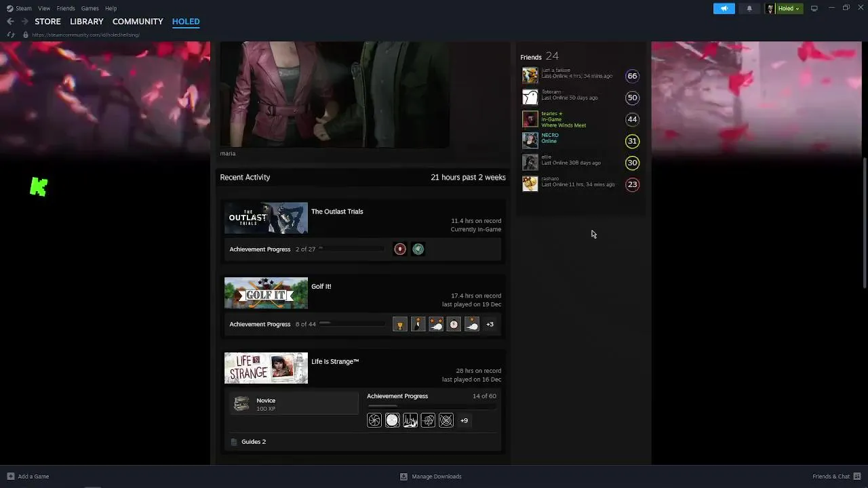Open The Outlast Trials title link
The width and height of the screenshot is (868, 488).
[337, 211]
